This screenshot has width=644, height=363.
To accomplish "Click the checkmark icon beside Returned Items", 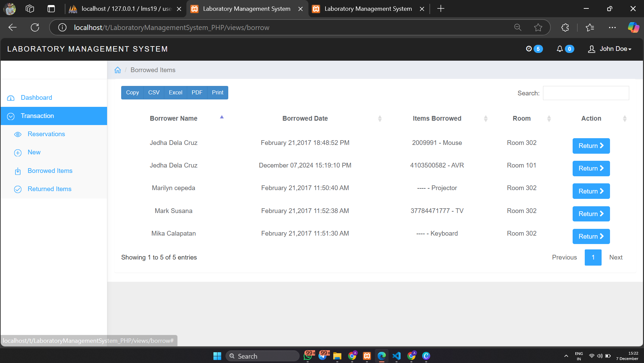I will pos(18,189).
